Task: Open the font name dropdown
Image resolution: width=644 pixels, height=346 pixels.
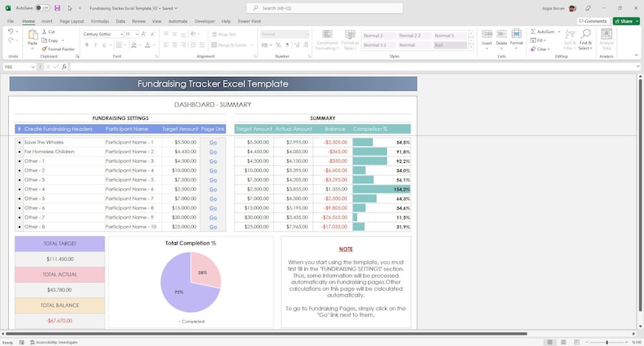Action: point(122,34)
